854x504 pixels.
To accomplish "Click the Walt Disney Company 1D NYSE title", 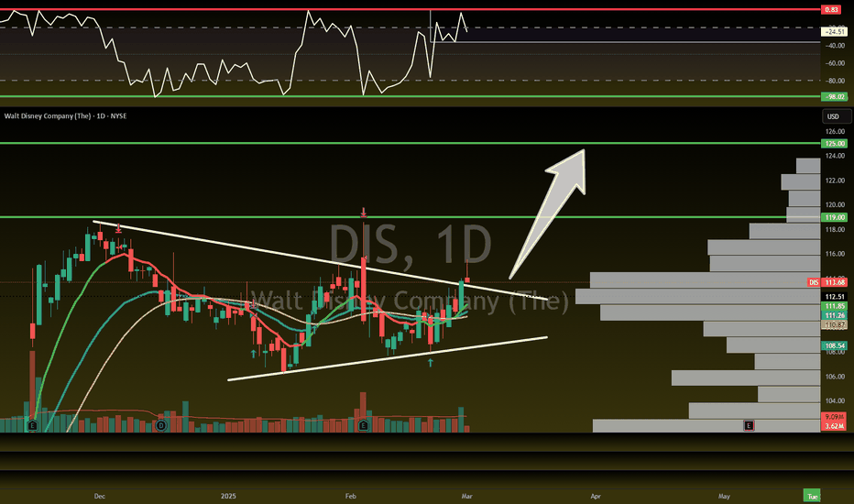I will coord(65,116).
